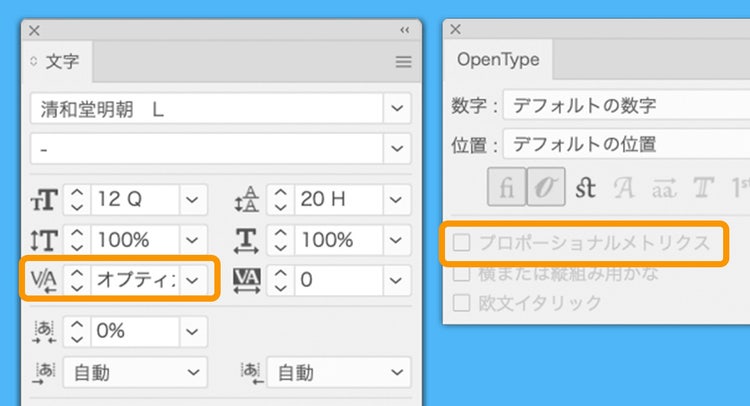Open the kerning dropdown

point(193,280)
